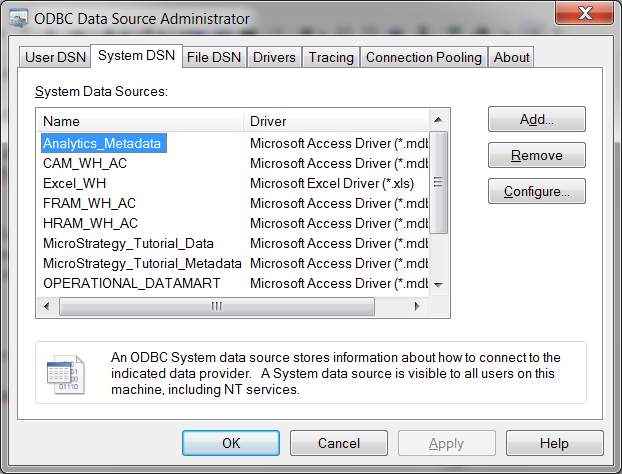Click the horizontal scrollbar left arrow
The height and width of the screenshot is (474, 622).
[47, 306]
